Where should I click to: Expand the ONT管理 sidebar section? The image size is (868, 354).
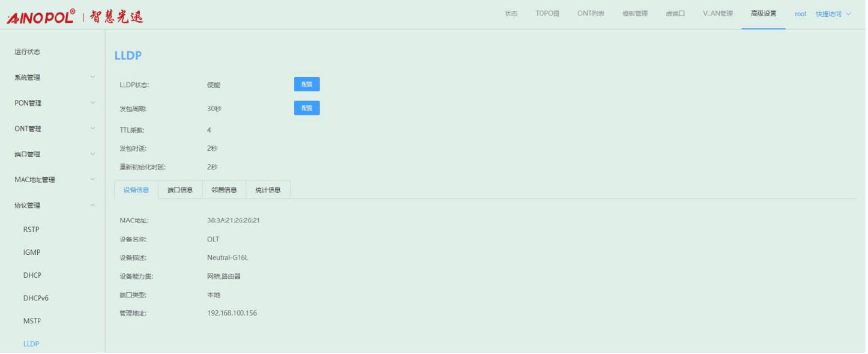(x=53, y=129)
